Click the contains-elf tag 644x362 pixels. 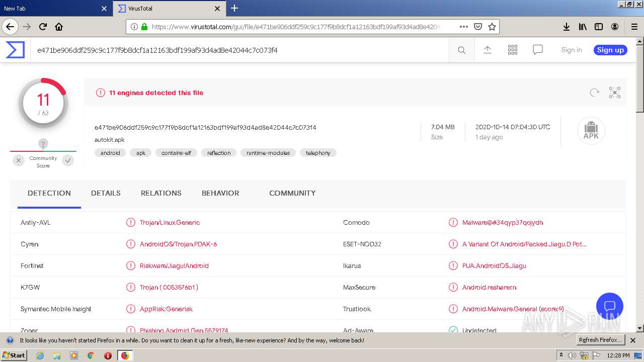click(176, 153)
